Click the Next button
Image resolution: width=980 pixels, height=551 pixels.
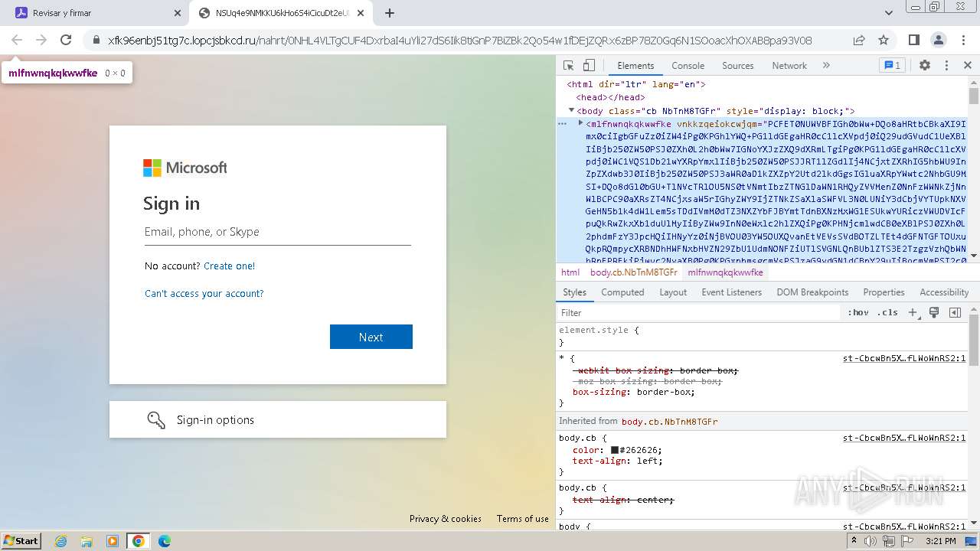371,337
